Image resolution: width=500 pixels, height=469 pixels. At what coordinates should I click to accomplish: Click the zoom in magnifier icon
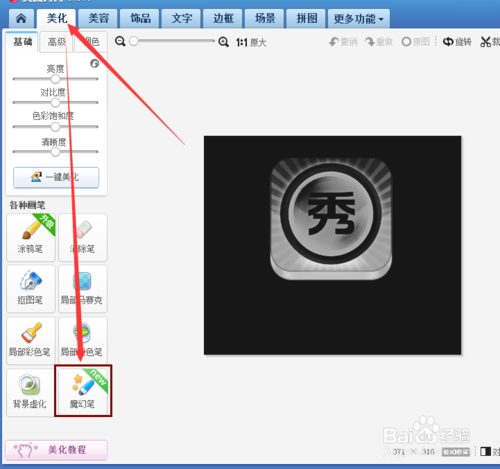coord(223,42)
